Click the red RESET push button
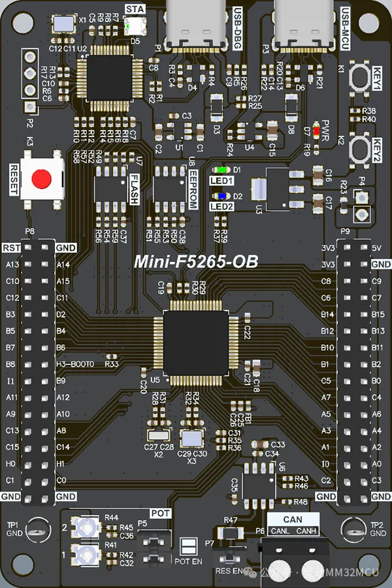The width and height of the screenshot is (392, 588). click(42, 178)
